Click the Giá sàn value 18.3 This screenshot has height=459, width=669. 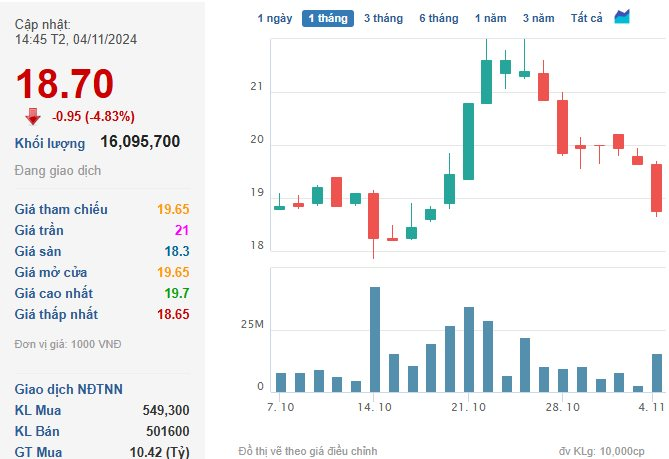[x=177, y=251]
